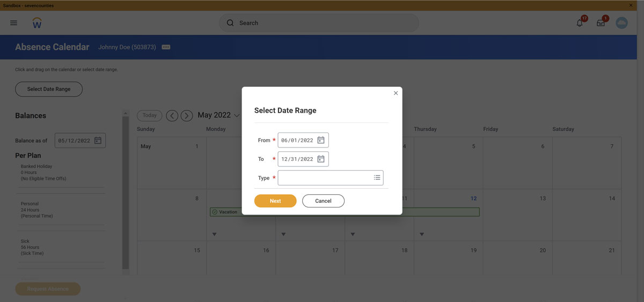This screenshot has height=302, width=644.
Task: Focus the Search box
Action: click(x=319, y=23)
